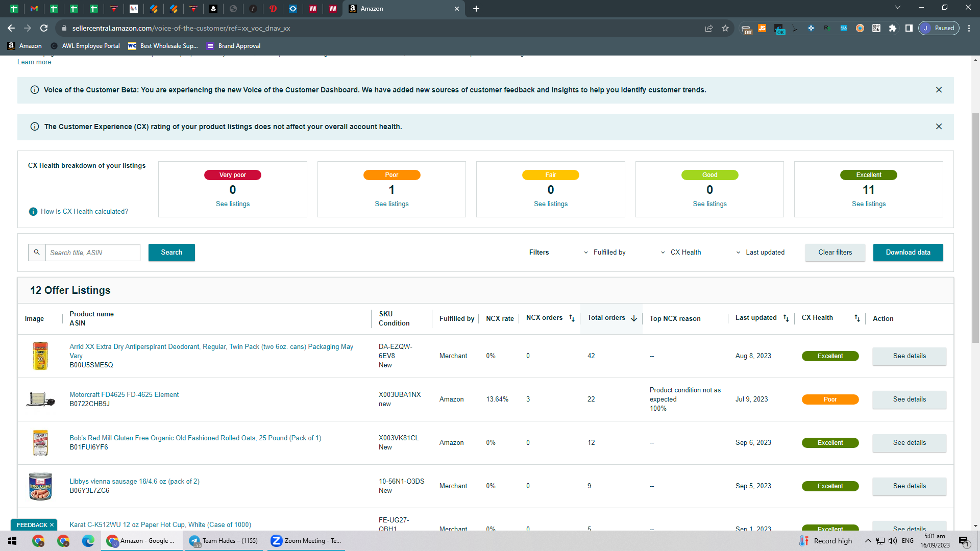This screenshot has width=980, height=551.
Task: Open Libbys vienna sausage product link
Action: pos(134,481)
